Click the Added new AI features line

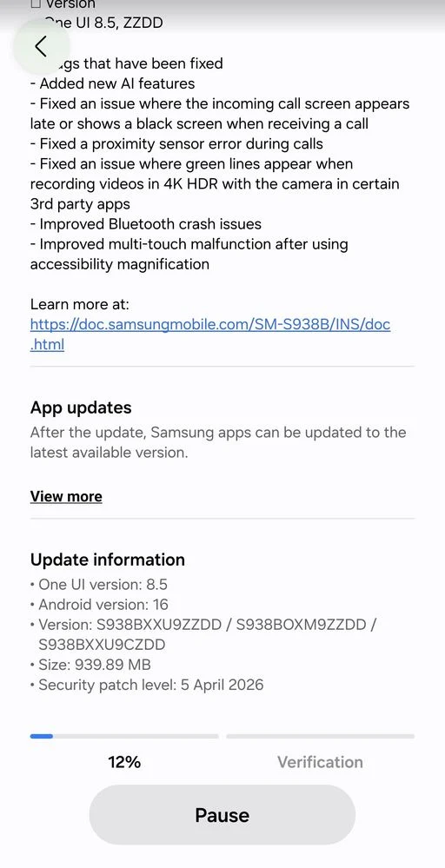(x=112, y=83)
